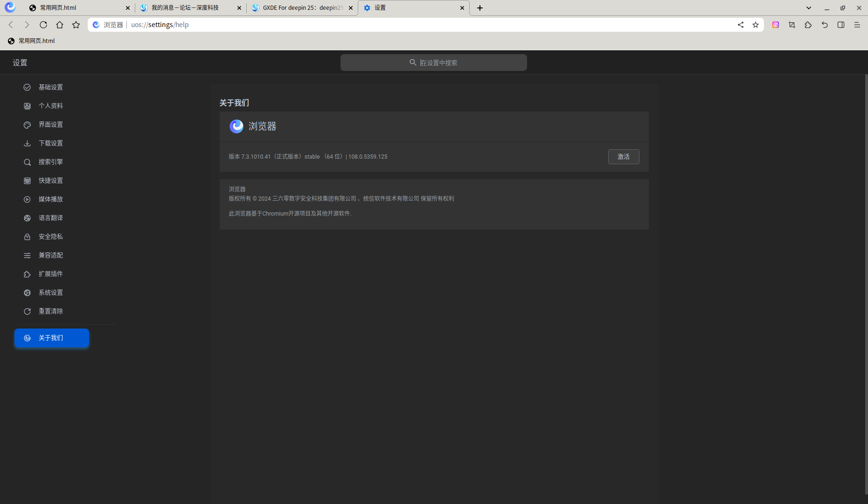868x504 pixels.
Task: Open the browser main menu
Action: 857,25
